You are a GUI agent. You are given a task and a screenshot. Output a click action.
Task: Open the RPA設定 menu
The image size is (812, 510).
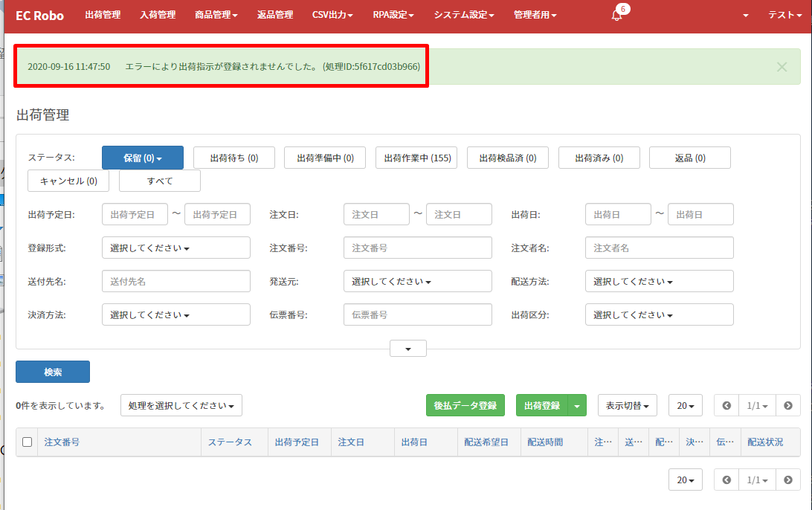(x=393, y=15)
